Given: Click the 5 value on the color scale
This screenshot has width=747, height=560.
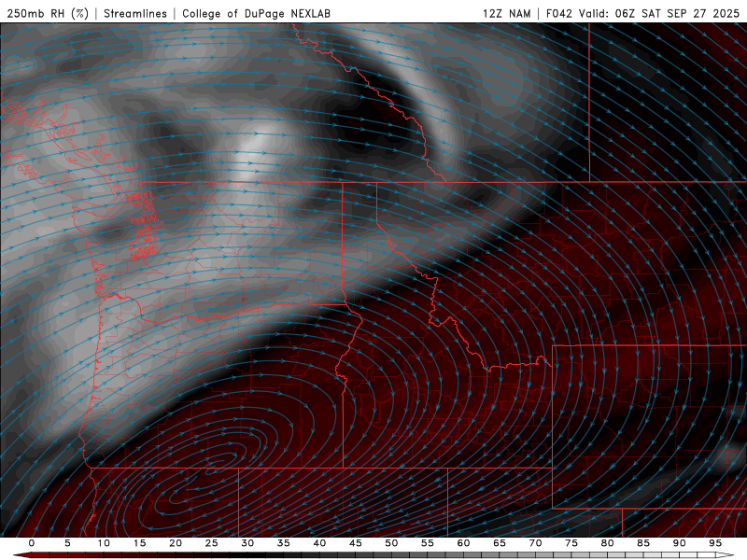Looking at the screenshot, I should (67, 543).
